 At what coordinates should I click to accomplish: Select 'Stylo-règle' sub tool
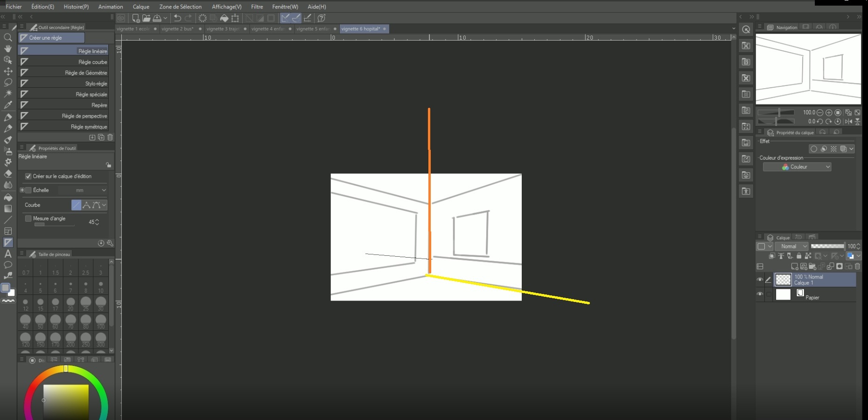63,84
